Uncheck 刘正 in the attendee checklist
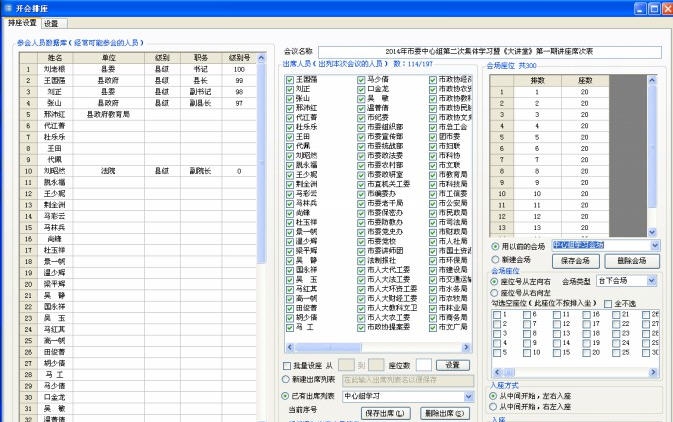This screenshot has width=673, height=422. [290, 89]
